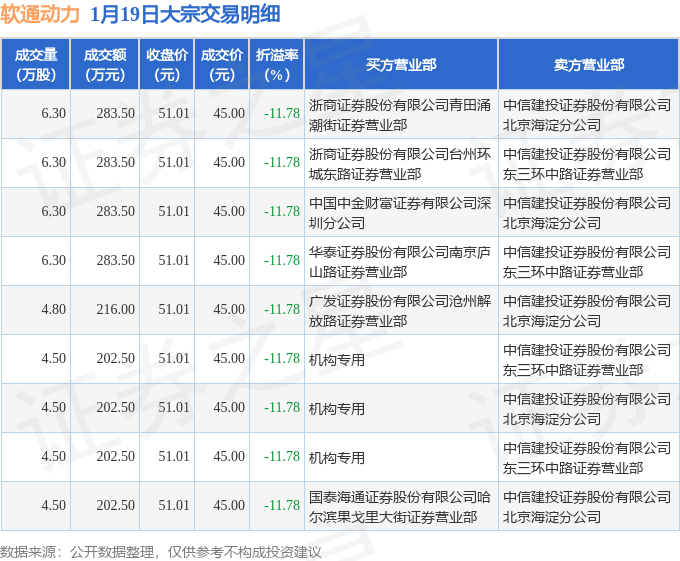Click volume 4.50 in the 国泰海通 row
Image resolution: width=680 pixels, height=561 pixels.
coord(54,506)
